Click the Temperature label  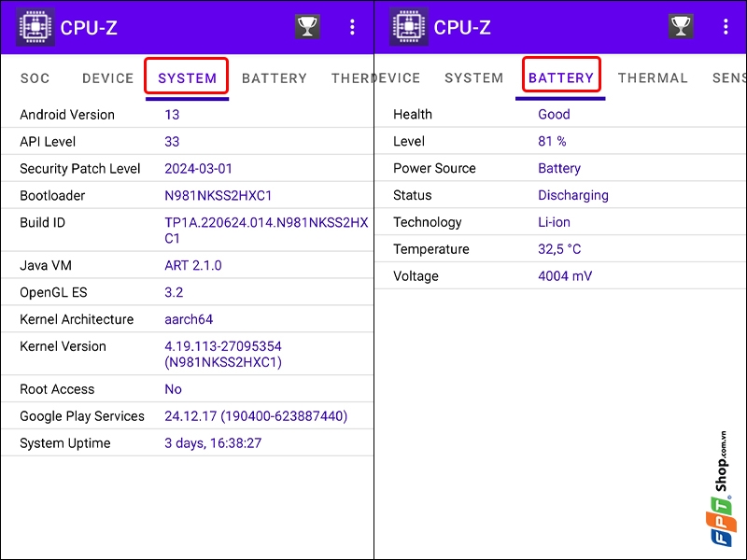point(431,249)
